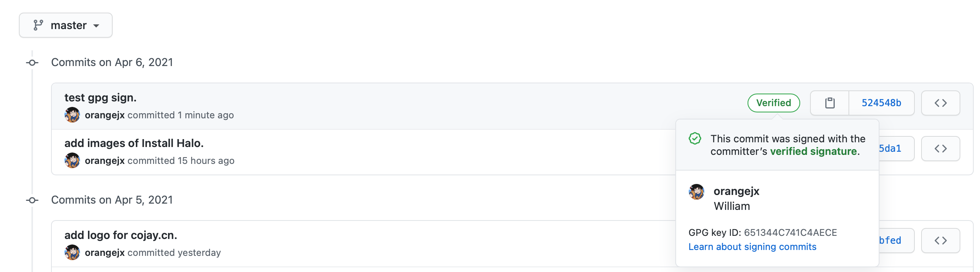
Task: Browse repository at test gpg sign commit
Action: coord(940,103)
